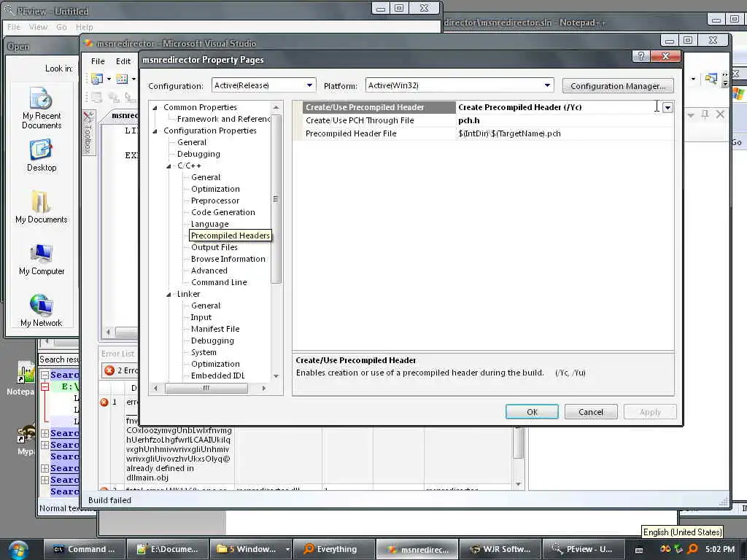Select Optimization under C/C++
This screenshot has height=560, width=747.
215,189
